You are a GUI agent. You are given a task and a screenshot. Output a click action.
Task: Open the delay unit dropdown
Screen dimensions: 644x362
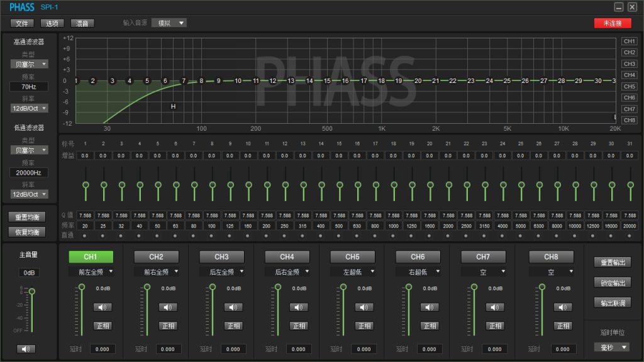[x=612, y=347]
